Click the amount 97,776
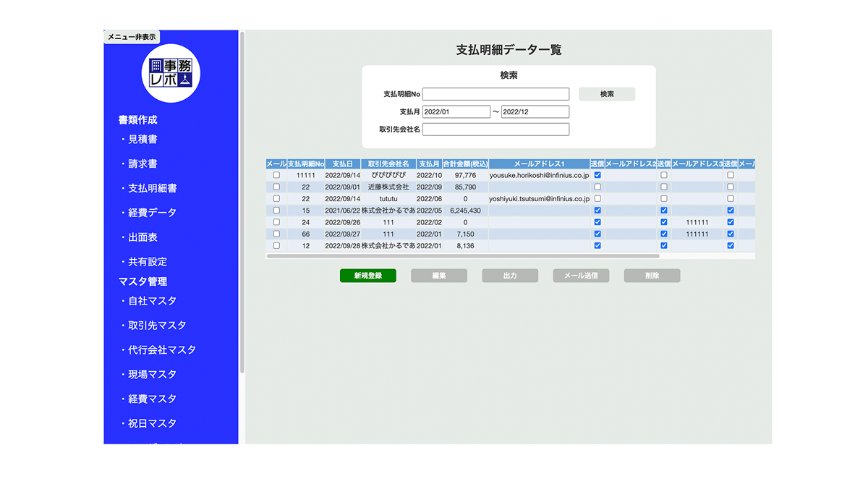Image resolution: width=868 pixels, height=492 pixels. point(465,175)
